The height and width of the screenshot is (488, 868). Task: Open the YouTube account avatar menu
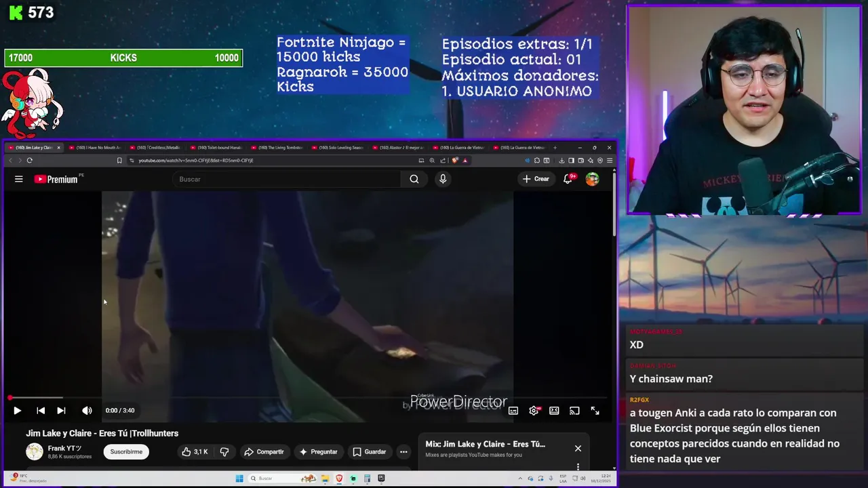593,179
